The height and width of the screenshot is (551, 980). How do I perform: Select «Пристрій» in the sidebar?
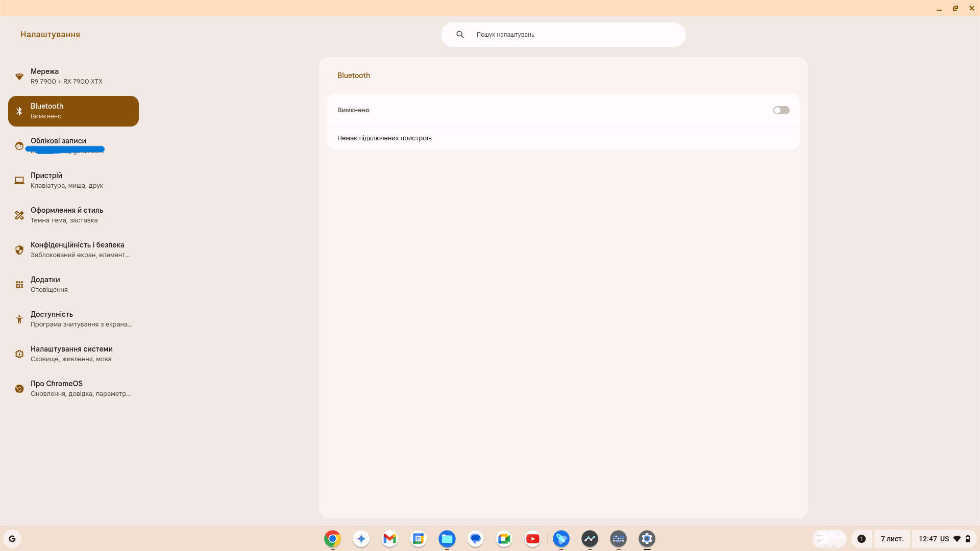click(73, 180)
